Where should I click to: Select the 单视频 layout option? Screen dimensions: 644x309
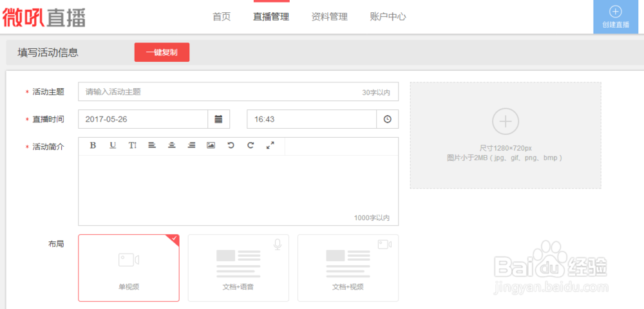pos(129,268)
